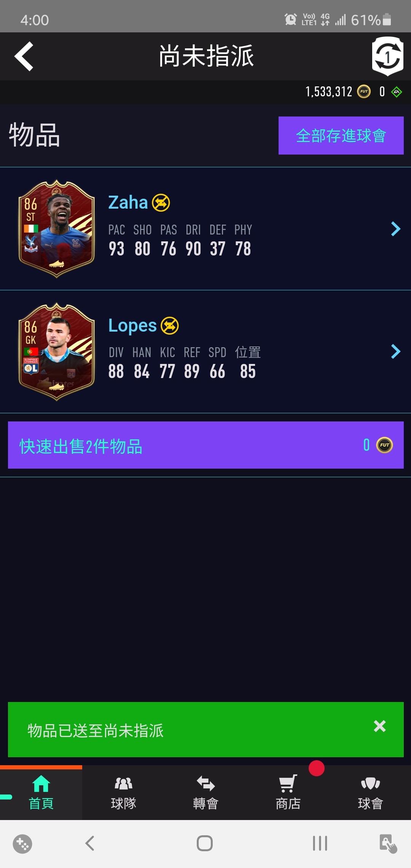Tap the green FIFA points icon
The width and height of the screenshot is (411, 868).
tap(397, 92)
